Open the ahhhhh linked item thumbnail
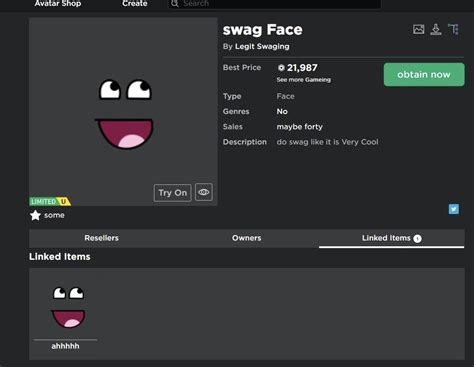This screenshot has width=474, height=367. pyautogui.click(x=68, y=307)
